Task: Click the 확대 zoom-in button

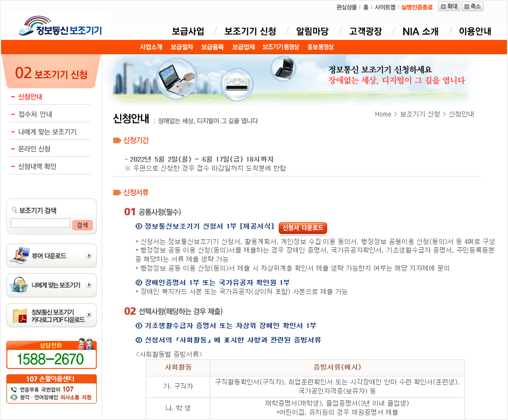Action: 449,6
